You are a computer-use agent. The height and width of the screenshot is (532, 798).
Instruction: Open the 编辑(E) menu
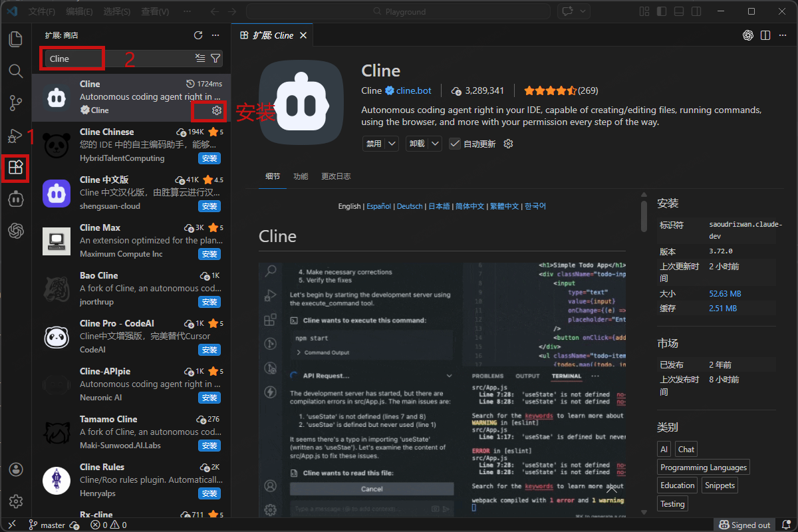[80, 11]
